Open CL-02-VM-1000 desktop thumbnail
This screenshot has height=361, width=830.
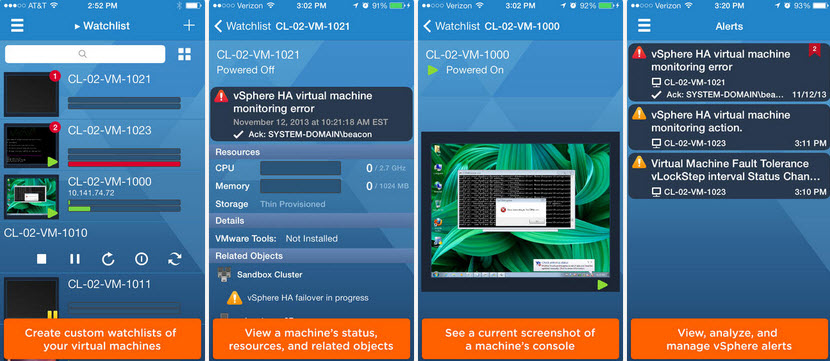coord(31,197)
